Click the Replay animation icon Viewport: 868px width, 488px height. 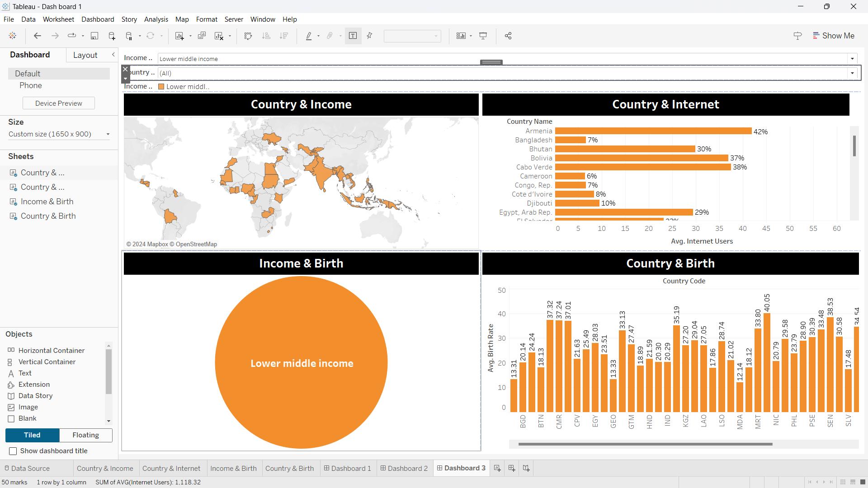point(72,36)
